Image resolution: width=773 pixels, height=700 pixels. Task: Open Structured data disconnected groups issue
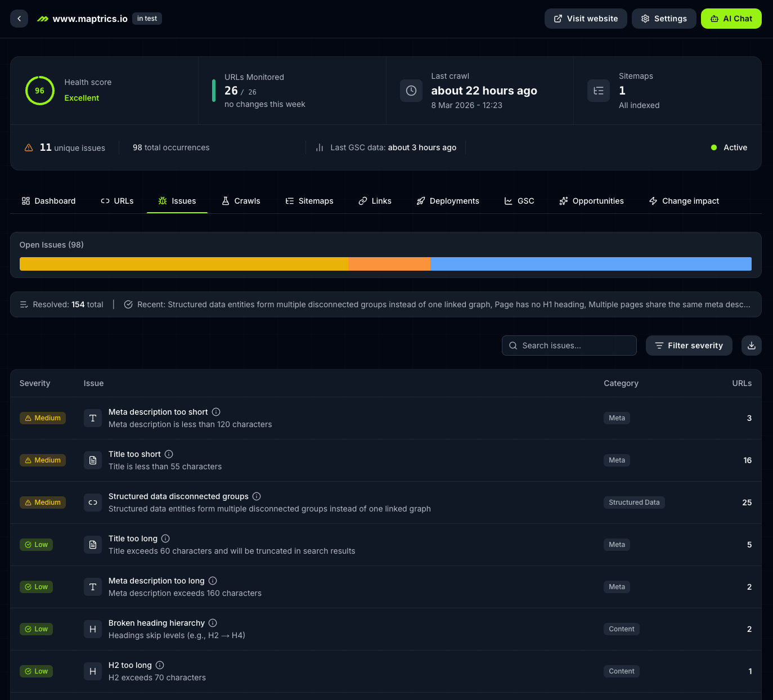386,502
